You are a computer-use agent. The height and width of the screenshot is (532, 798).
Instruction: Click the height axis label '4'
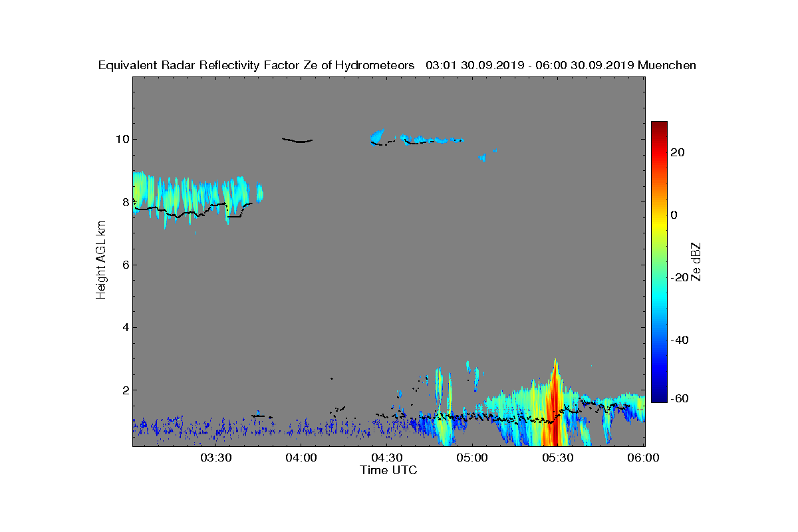[124, 327]
